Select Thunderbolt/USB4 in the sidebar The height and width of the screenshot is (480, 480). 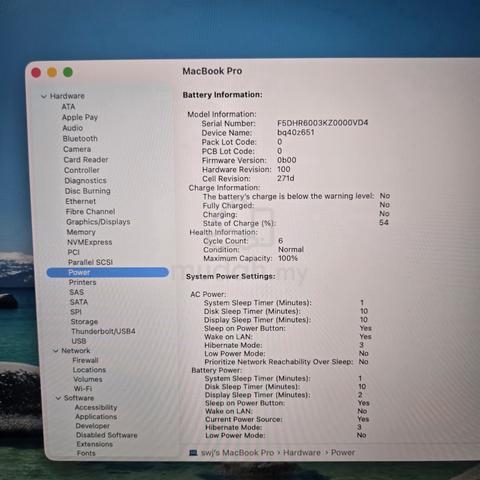103,331
